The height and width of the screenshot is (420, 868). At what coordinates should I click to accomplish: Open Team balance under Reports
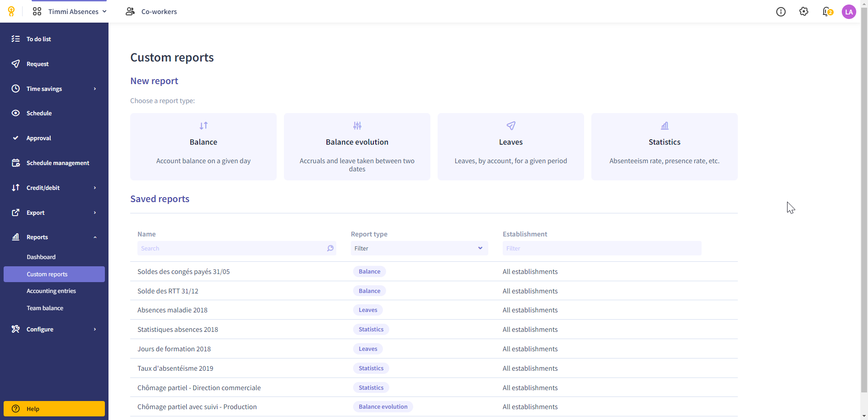click(x=54, y=308)
